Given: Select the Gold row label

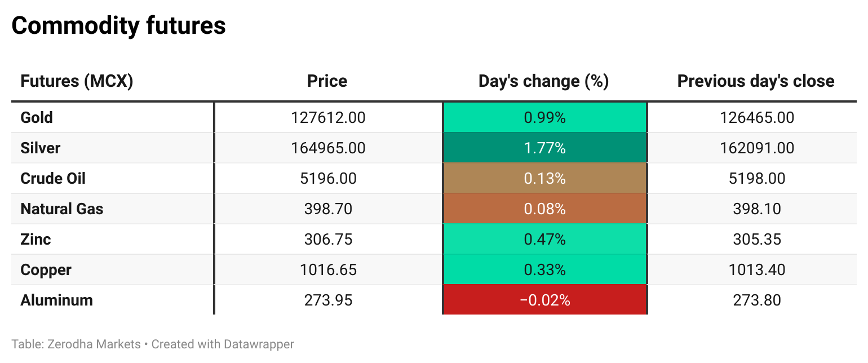Looking at the screenshot, I should [x=37, y=118].
